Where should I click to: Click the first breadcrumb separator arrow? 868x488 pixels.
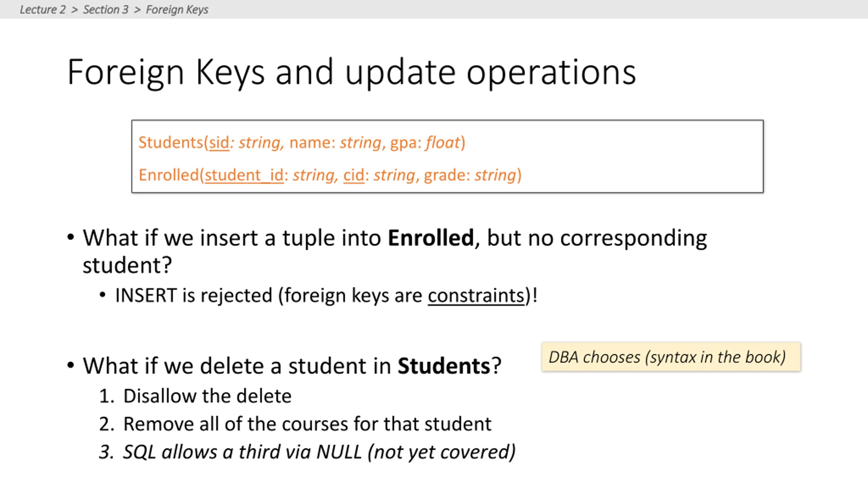75,10
